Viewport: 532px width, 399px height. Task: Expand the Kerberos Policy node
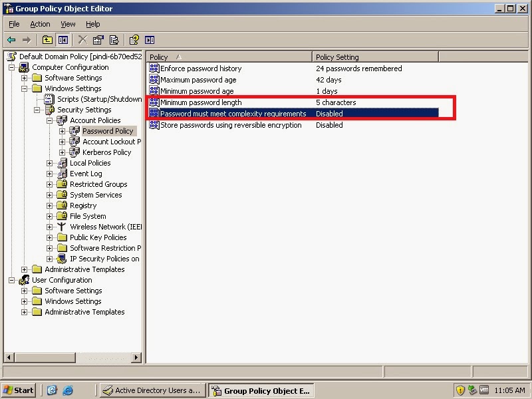[62, 152]
